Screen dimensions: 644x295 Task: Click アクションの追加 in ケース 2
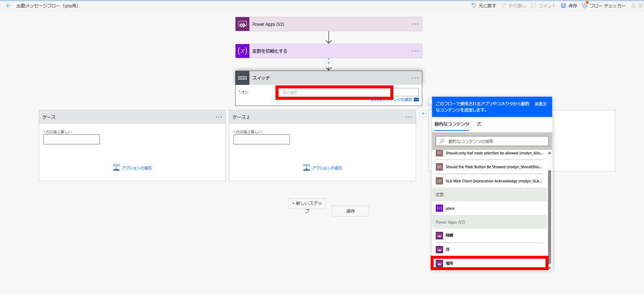[x=327, y=168]
